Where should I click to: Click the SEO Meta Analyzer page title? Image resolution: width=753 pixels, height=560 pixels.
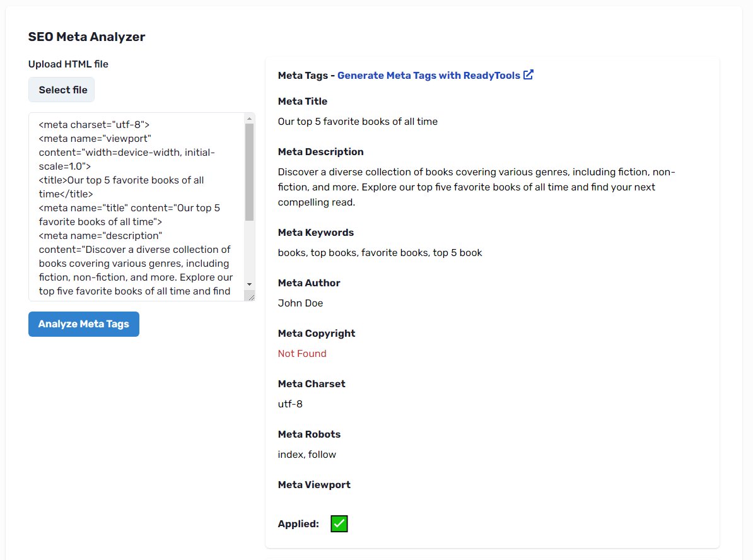pyautogui.click(x=86, y=37)
